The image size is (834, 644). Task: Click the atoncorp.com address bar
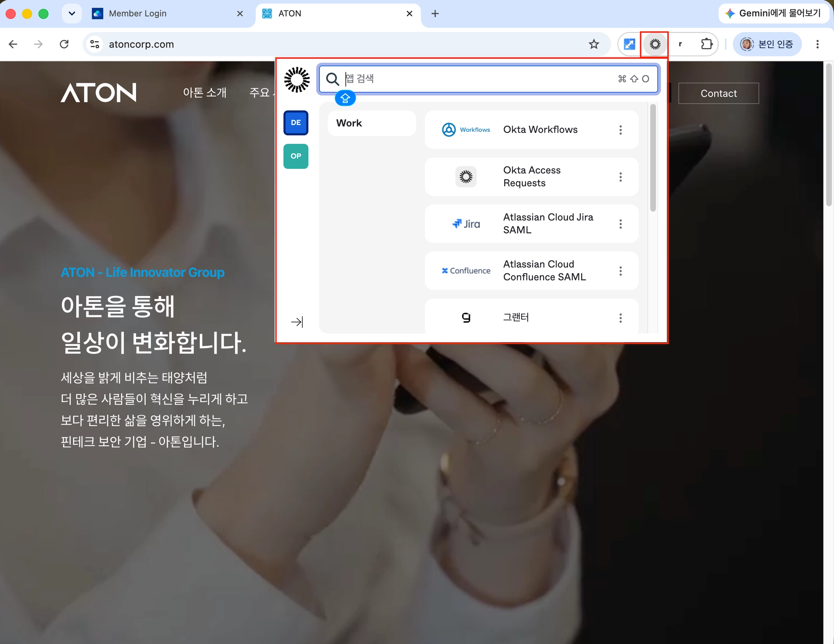pos(346,44)
